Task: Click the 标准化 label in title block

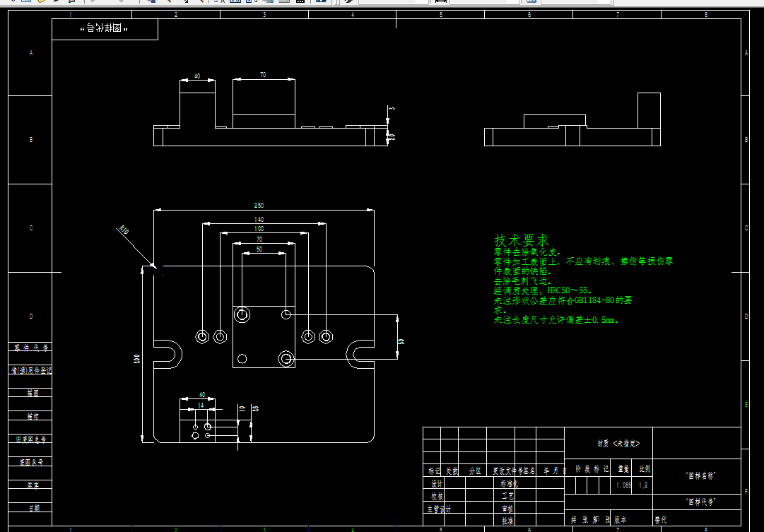Action: (510, 484)
